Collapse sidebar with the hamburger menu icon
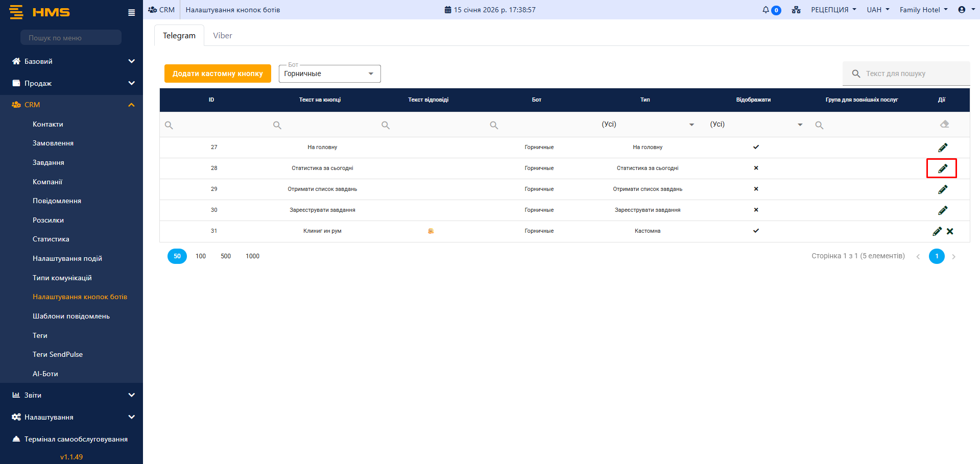The height and width of the screenshot is (464, 980). coord(131,13)
